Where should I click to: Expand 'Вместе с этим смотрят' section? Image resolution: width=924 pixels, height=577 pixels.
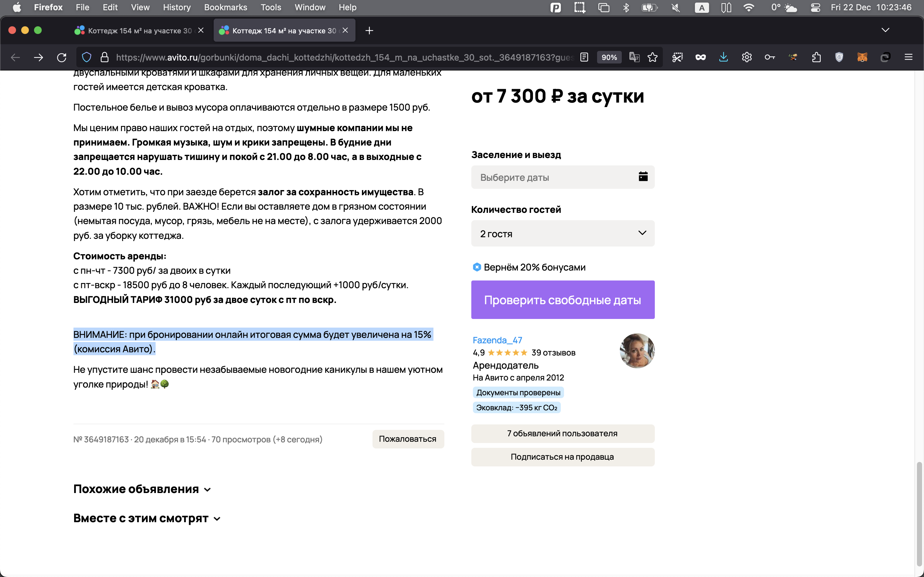(x=147, y=518)
